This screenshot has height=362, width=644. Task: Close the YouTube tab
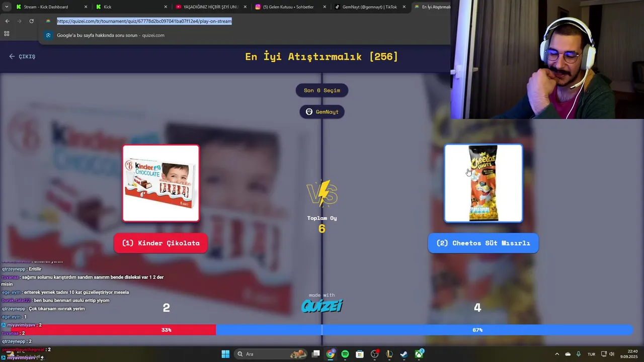pos(245,7)
